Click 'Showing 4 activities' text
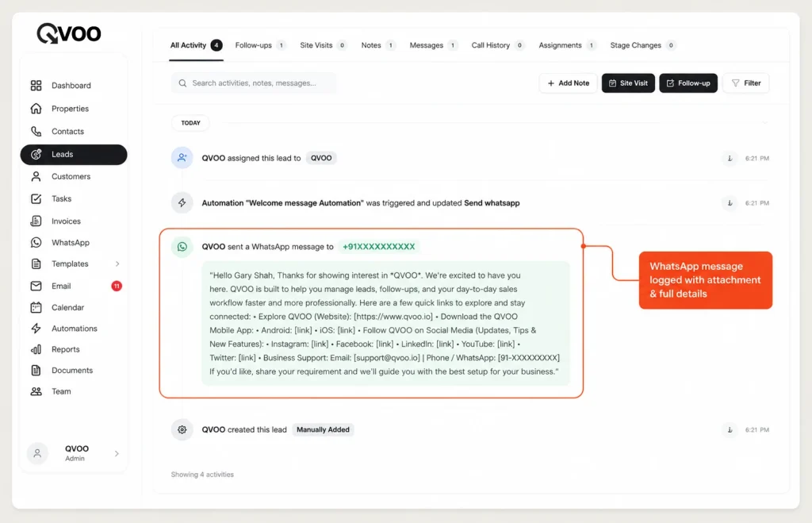The height and width of the screenshot is (523, 812). click(202, 475)
